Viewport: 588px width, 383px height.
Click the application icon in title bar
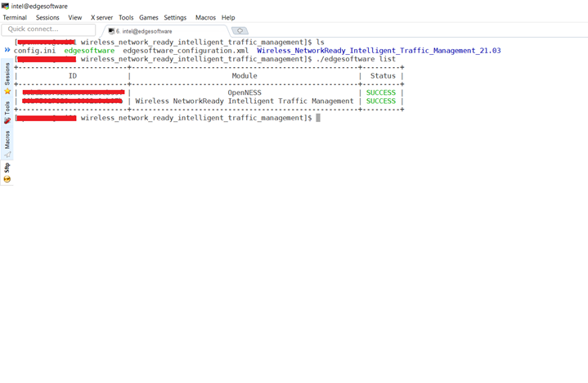(5, 7)
